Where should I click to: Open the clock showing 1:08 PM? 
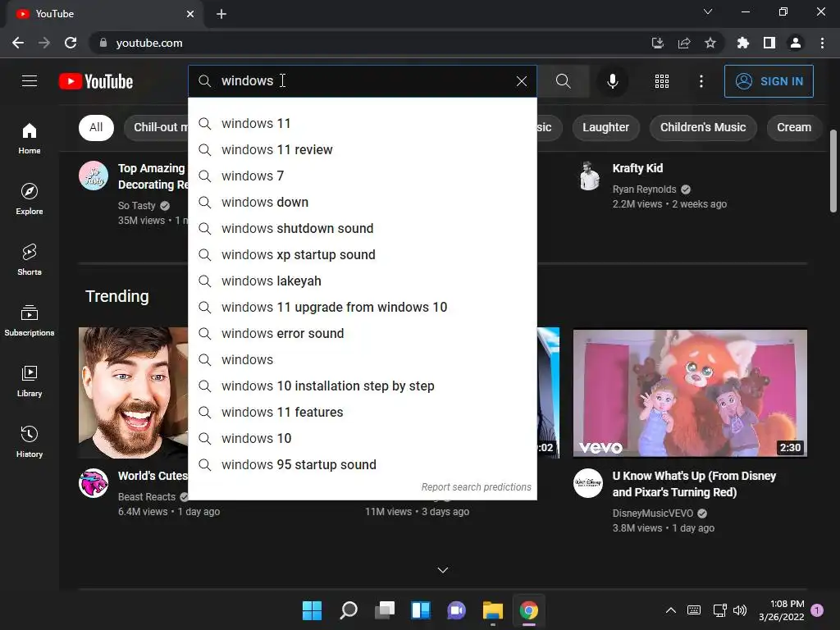pos(782,610)
